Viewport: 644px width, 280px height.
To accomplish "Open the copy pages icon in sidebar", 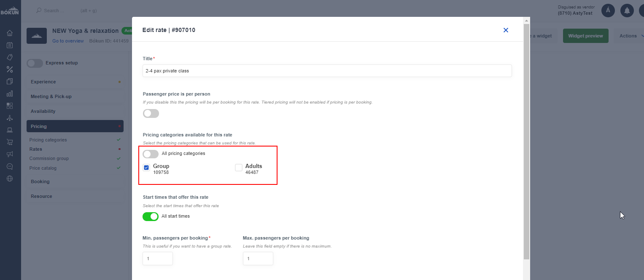I will pyautogui.click(x=10, y=81).
